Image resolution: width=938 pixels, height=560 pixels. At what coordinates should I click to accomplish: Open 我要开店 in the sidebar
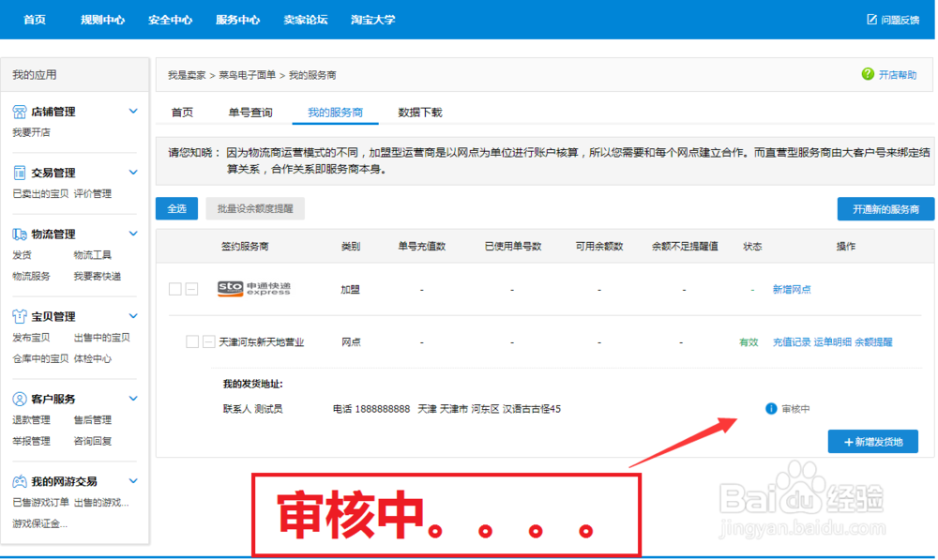pos(31,132)
